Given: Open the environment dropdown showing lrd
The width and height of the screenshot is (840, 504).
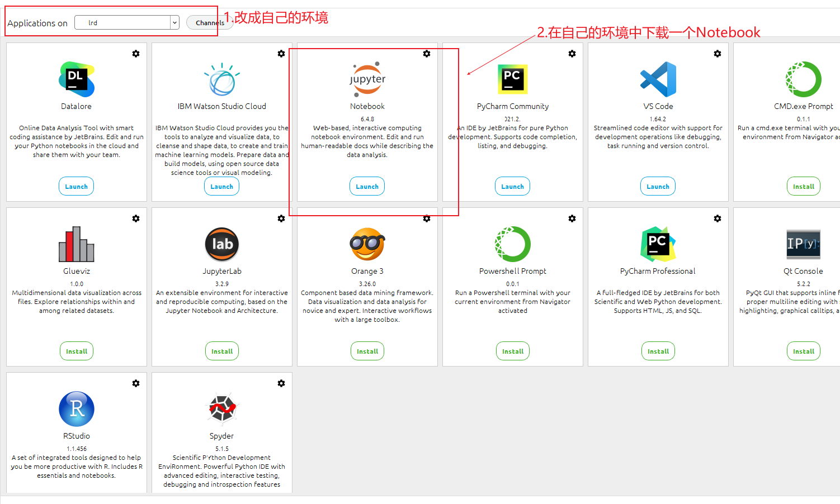Looking at the screenshot, I should [x=127, y=22].
